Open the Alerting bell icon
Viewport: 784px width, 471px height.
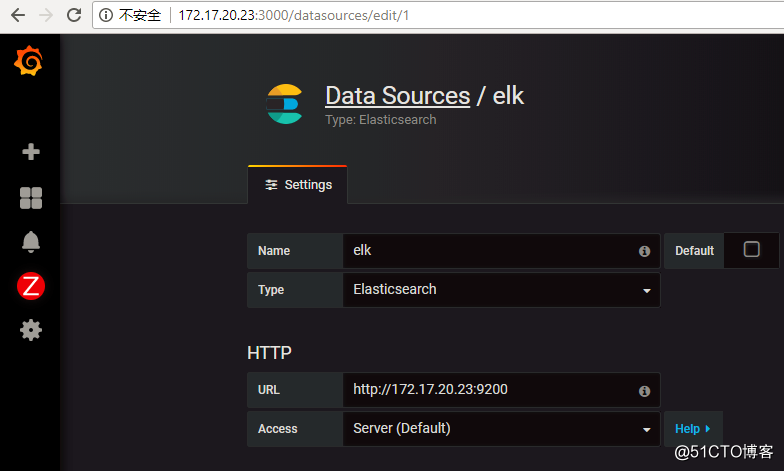(31, 242)
